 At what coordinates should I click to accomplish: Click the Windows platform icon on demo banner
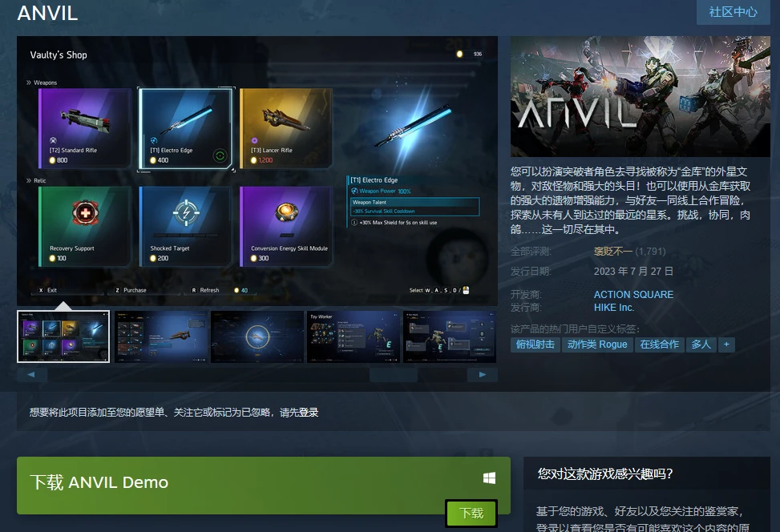click(489, 478)
